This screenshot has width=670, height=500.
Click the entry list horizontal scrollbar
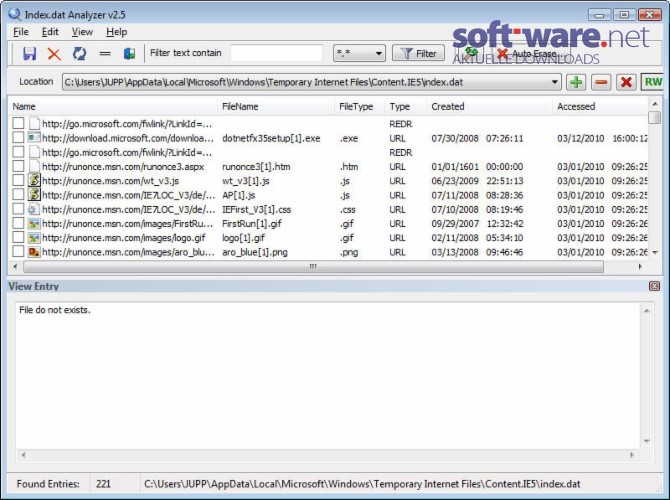pyautogui.click(x=314, y=267)
